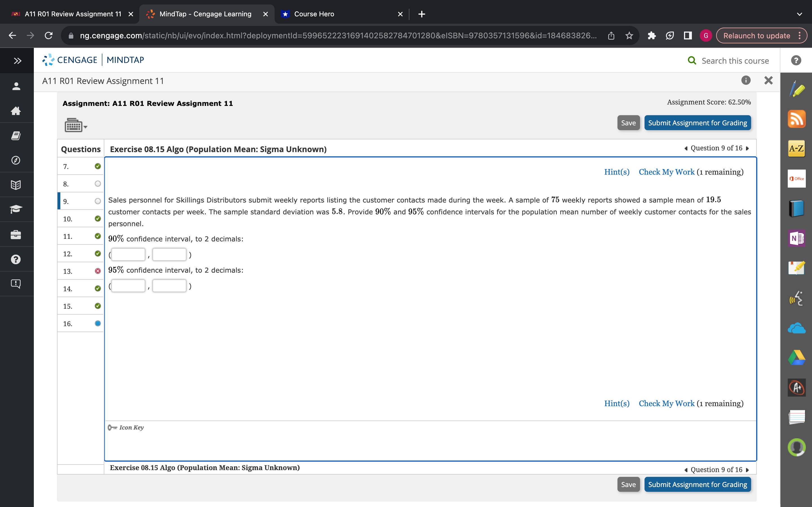This screenshot has width=812, height=507.
Task: Submit Assignment for Grading
Action: click(698, 123)
